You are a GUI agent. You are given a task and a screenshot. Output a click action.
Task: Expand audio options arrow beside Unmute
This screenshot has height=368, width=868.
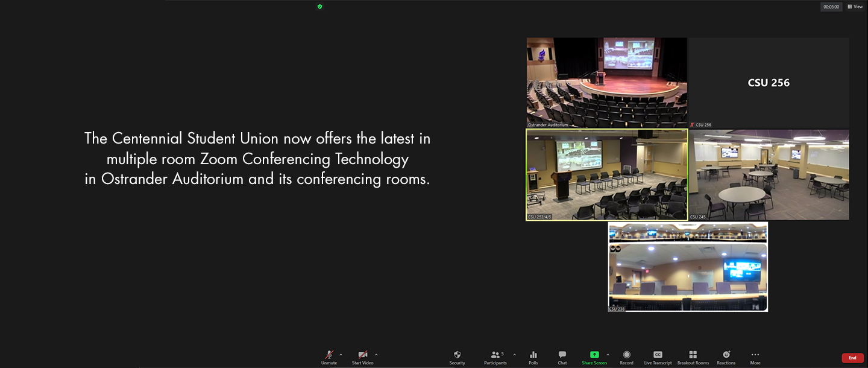[x=341, y=355]
